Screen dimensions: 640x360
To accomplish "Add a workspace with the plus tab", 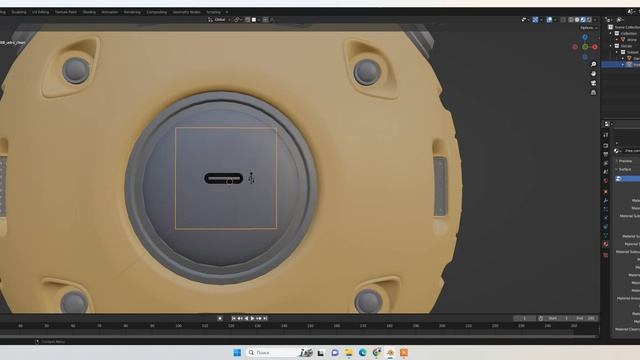I will (x=227, y=12).
